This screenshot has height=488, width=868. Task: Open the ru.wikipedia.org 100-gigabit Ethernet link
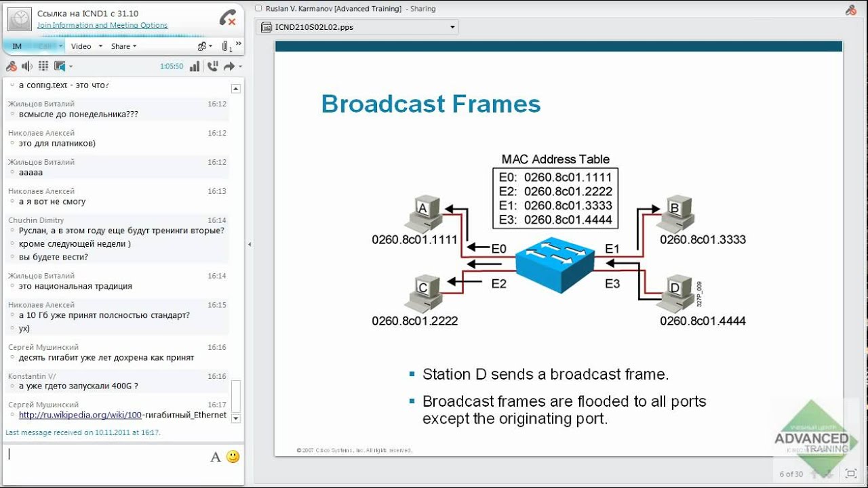[122, 415]
